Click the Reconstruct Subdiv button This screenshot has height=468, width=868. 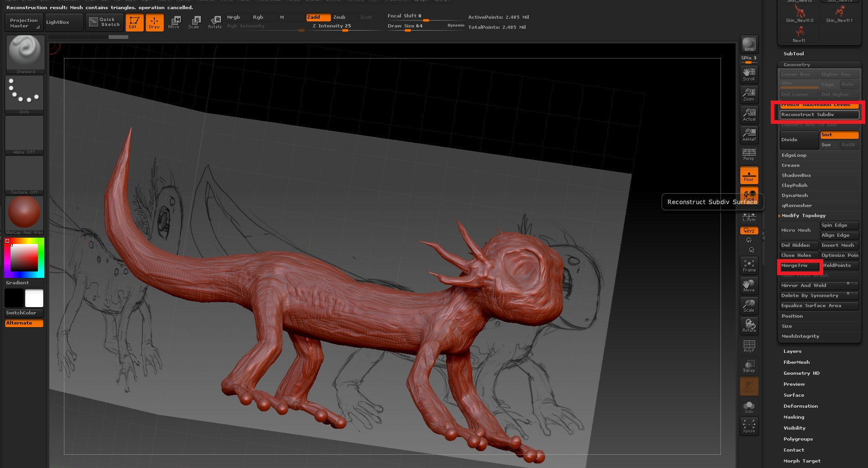coord(819,115)
